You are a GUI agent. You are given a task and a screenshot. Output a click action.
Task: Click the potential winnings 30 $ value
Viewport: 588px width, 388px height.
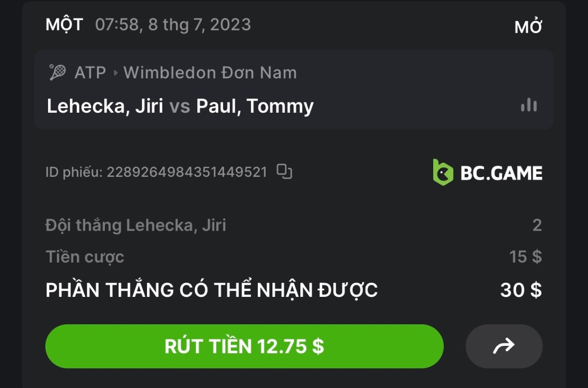(x=521, y=291)
